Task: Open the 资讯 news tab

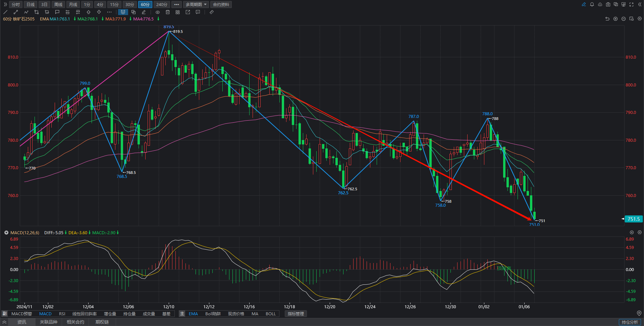Action: pyautogui.click(x=22, y=322)
